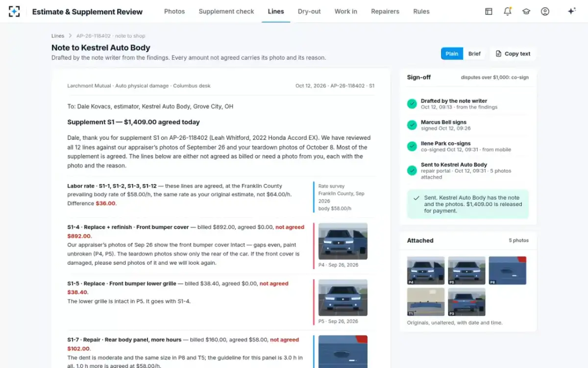Click the breadcrumb chevron after Lines
The height and width of the screenshot is (368, 588).
coord(71,36)
